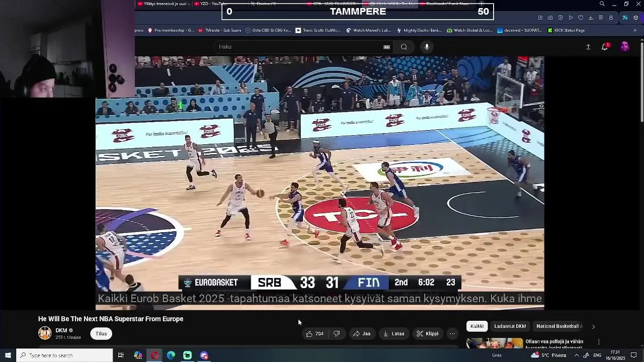
Task: Toggle the ENG input language indicator
Action: 597,355
